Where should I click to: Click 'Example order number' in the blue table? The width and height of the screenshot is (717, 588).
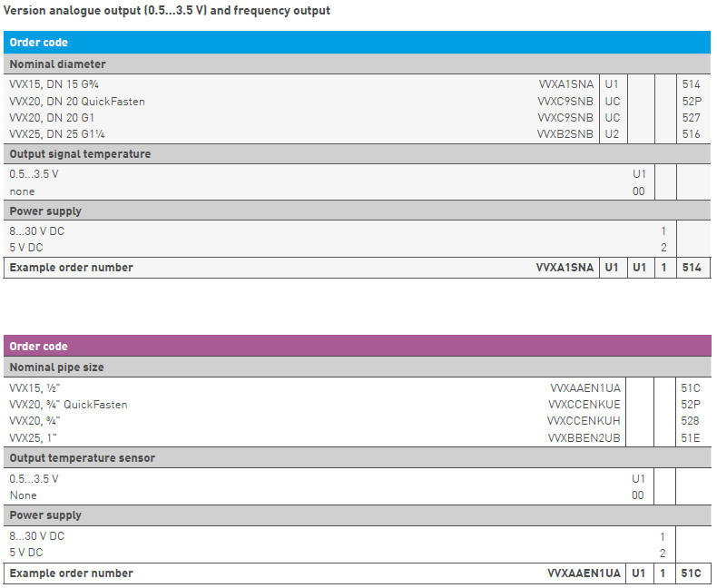coord(72,267)
